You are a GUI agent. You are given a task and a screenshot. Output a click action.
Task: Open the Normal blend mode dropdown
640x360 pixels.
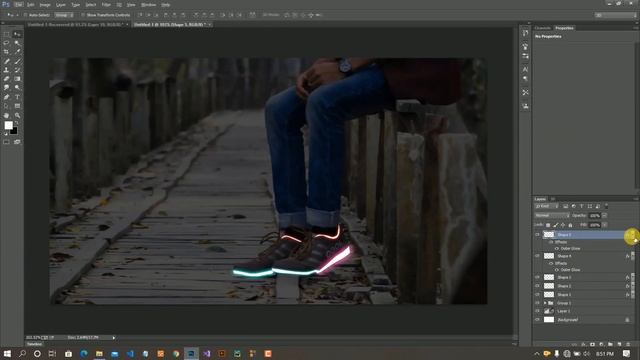[x=552, y=215]
